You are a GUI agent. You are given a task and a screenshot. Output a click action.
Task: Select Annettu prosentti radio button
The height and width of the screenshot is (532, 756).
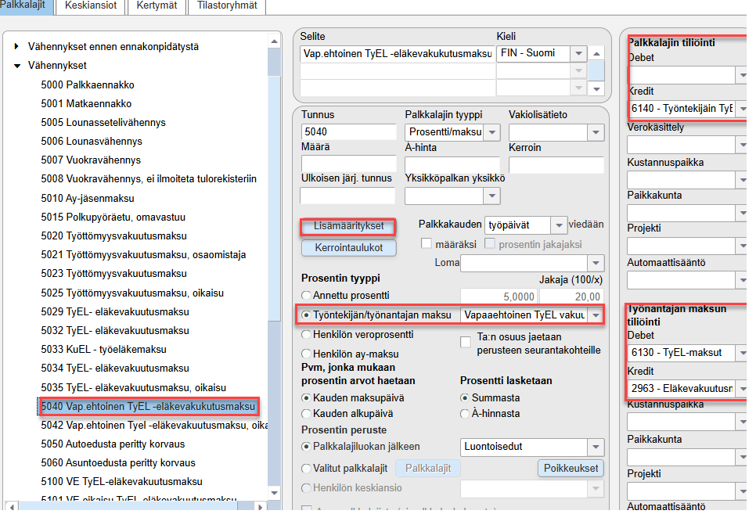click(x=306, y=296)
